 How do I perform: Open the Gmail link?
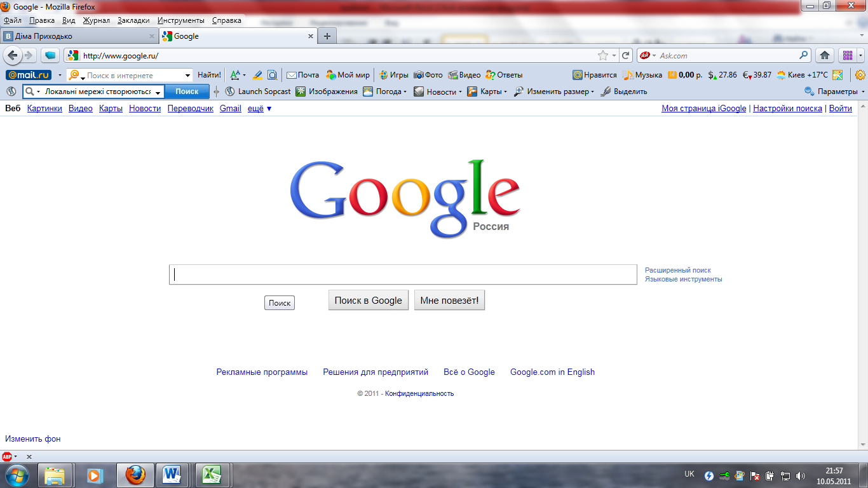pos(231,109)
